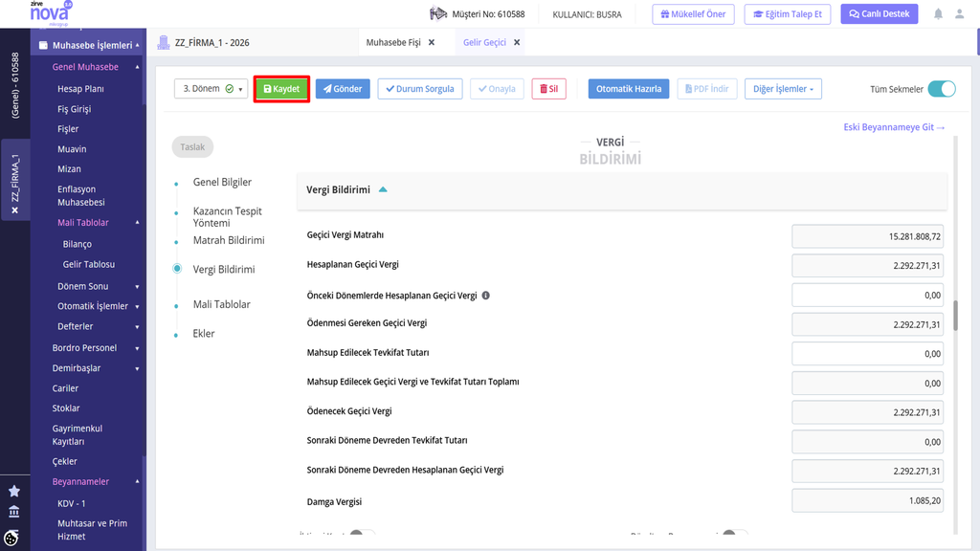980x551 pixels.
Task: Open KDV - 1 under Beyannameler
Action: click(71, 503)
